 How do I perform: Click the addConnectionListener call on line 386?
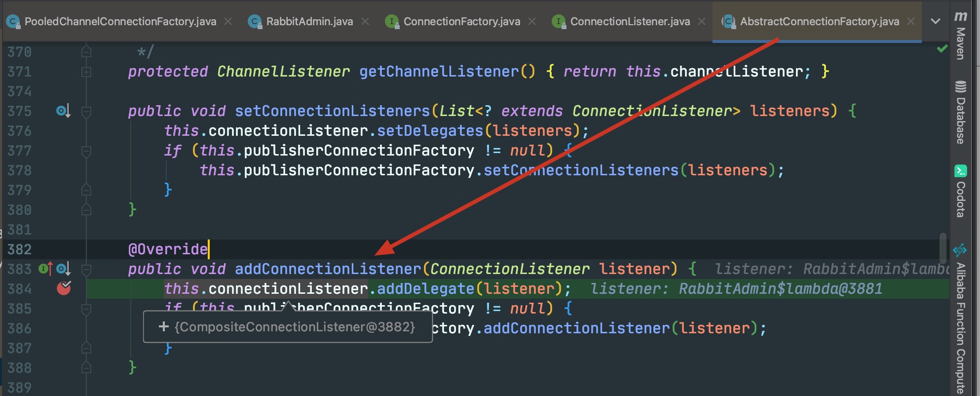(576, 328)
